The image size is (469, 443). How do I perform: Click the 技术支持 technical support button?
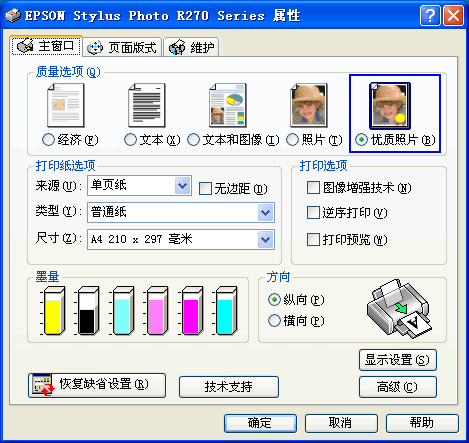point(229,387)
